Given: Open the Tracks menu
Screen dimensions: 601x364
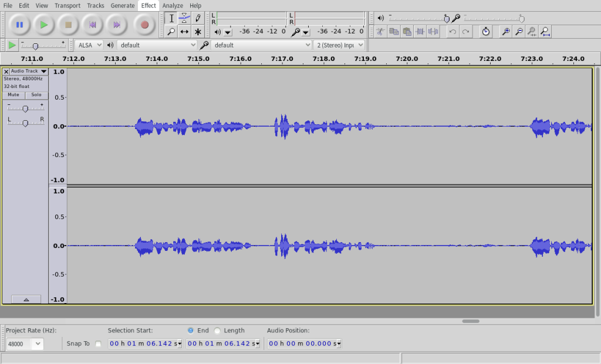Looking at the screenshot, I should (x=96, y=6).
